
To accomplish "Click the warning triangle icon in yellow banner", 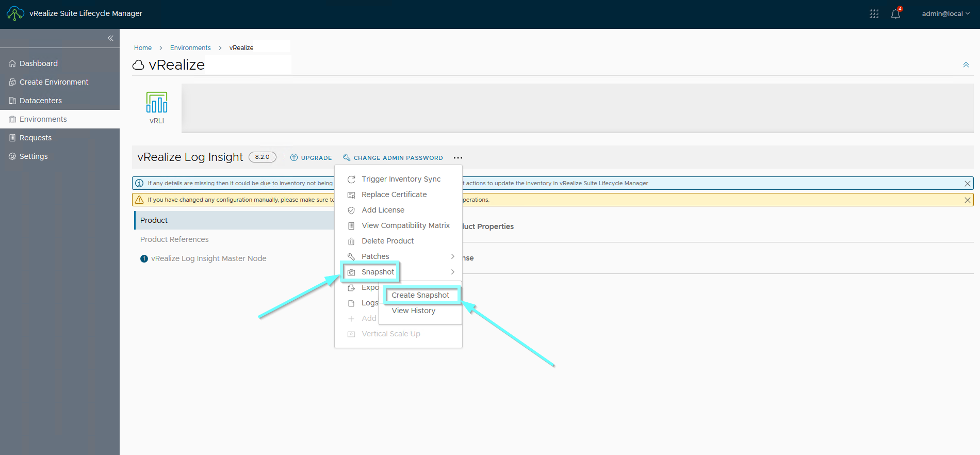I will (x=139, y=200).
